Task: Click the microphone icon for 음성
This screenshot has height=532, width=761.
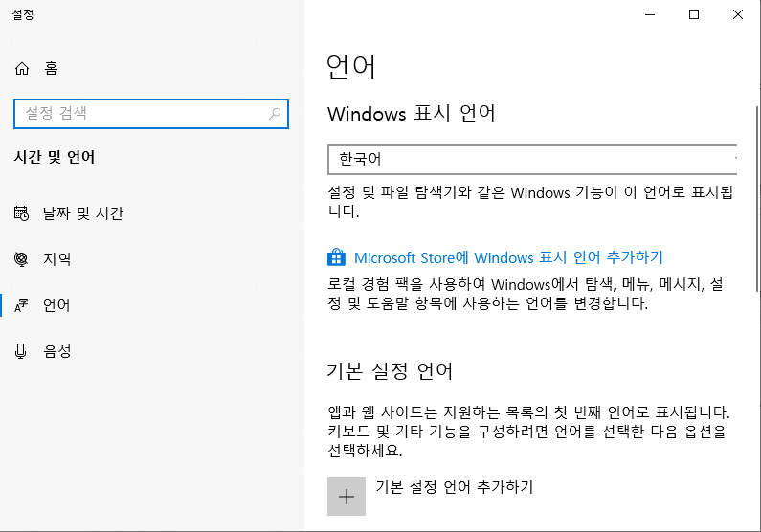Action: click(21, 351)
